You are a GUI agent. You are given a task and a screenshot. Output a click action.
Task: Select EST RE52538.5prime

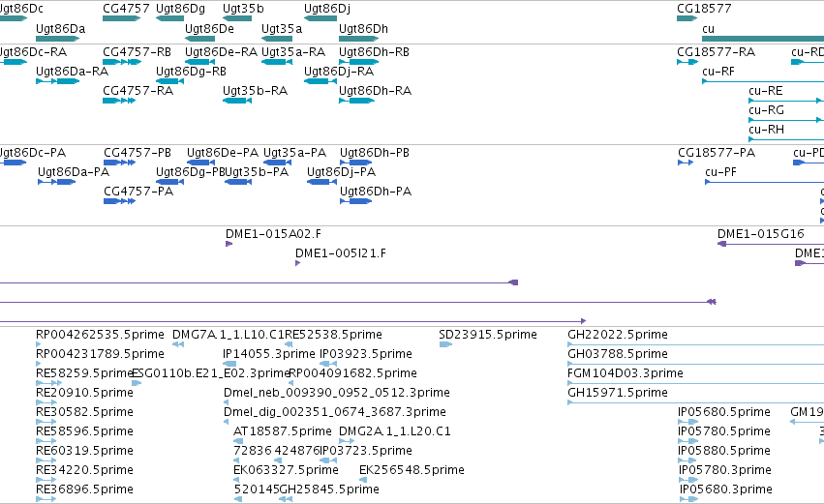point(333,335)
